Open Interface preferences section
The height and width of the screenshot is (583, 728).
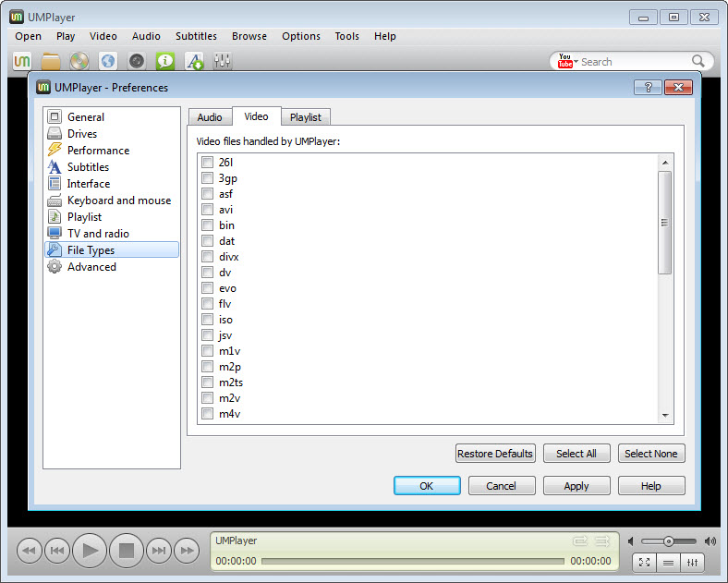[x=112, y=184]
